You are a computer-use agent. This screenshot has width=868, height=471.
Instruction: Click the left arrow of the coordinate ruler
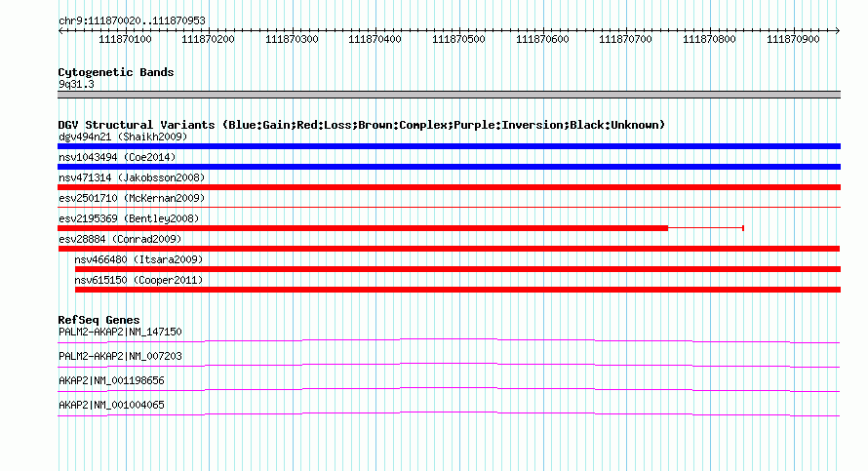point(60,30)
